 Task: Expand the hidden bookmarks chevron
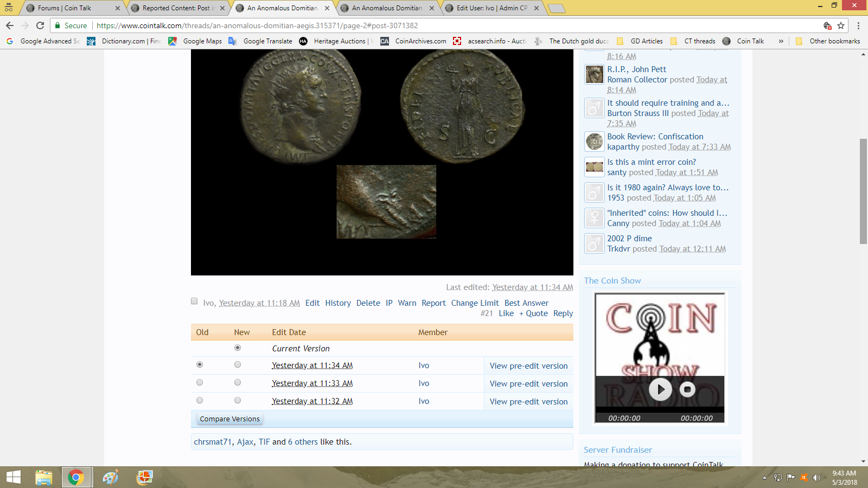tap(781, 41)
